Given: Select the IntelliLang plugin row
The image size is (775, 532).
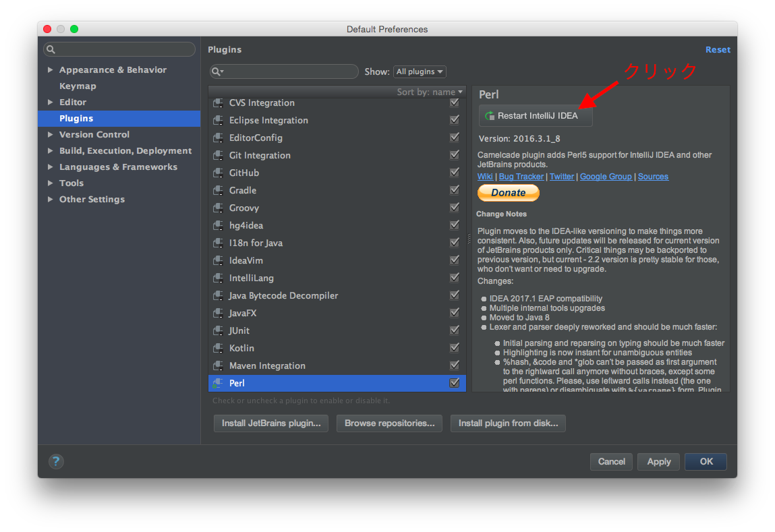Looking at the screenshot, I should 337,278.
